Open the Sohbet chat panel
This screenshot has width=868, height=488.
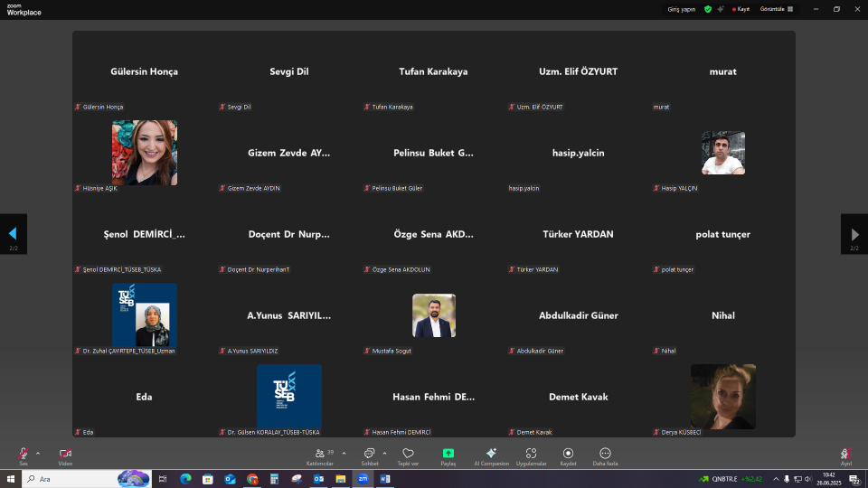[x=369, y=454]
